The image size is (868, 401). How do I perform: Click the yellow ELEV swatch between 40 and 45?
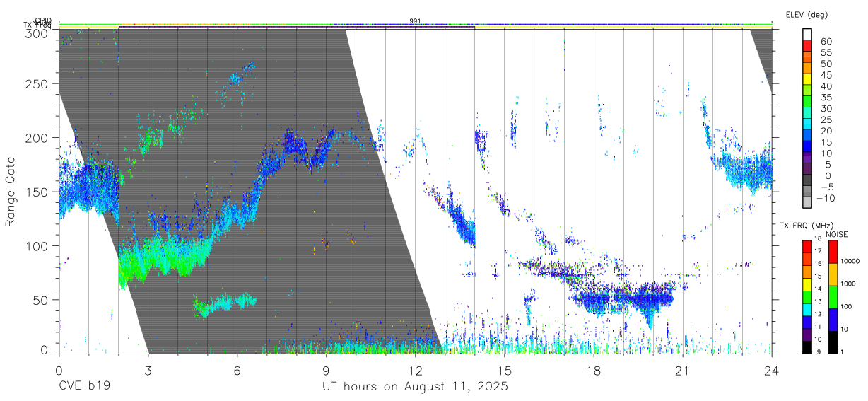click(x=807, y=80)
